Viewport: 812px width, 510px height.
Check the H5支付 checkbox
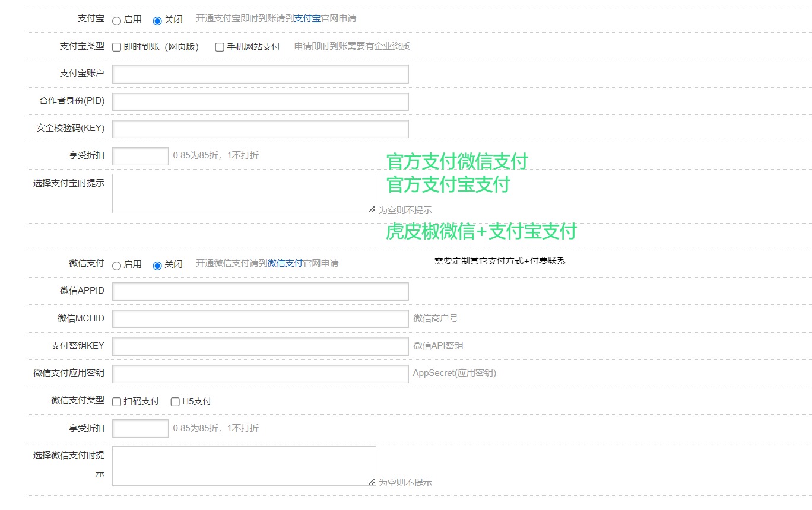175,402
